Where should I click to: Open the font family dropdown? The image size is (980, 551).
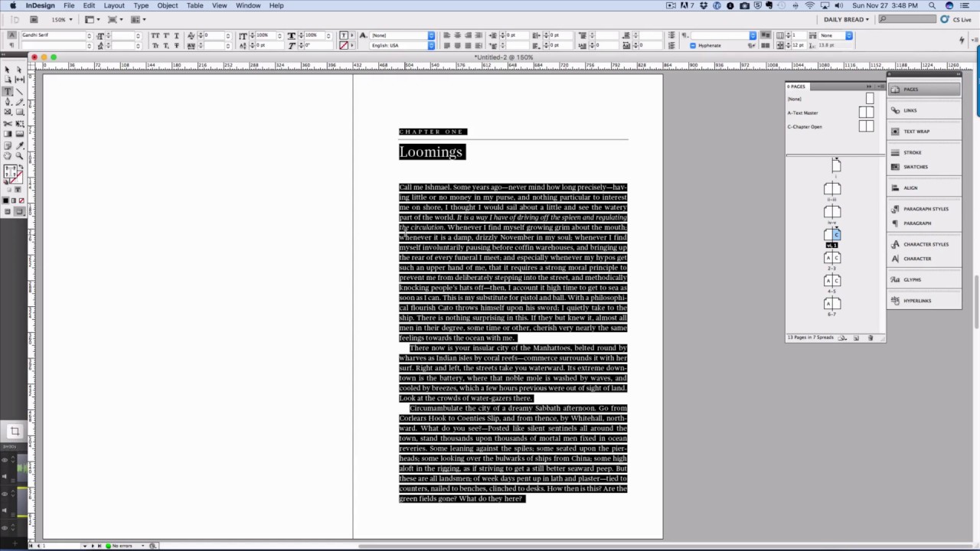coord(89,35)
